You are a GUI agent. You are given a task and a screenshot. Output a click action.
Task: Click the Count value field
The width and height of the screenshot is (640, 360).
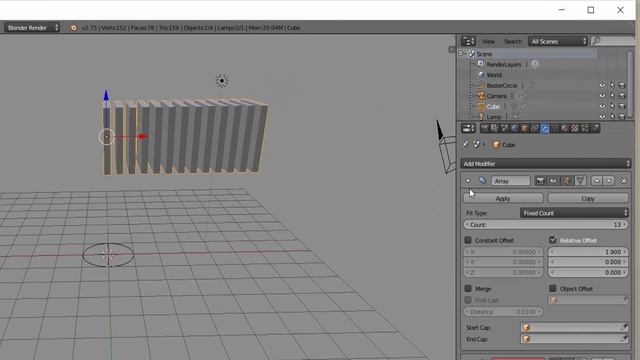point(546,224)
